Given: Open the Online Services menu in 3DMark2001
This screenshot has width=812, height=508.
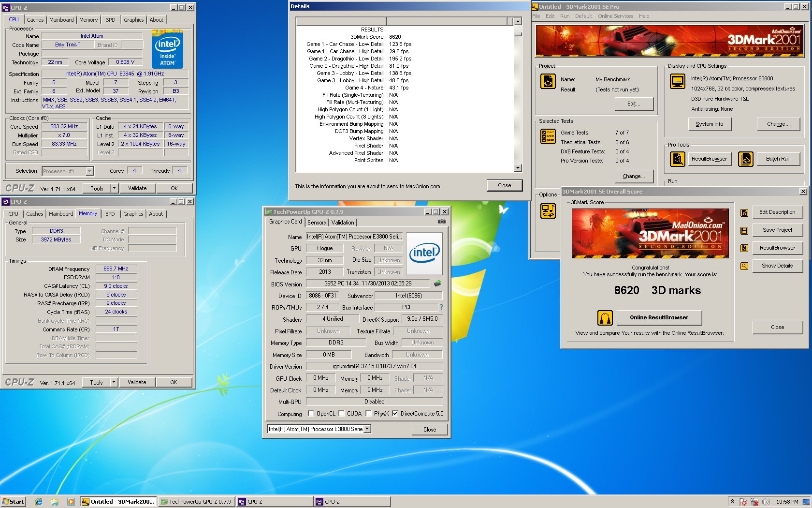Looking at the screenshot, I should point(615,16).
